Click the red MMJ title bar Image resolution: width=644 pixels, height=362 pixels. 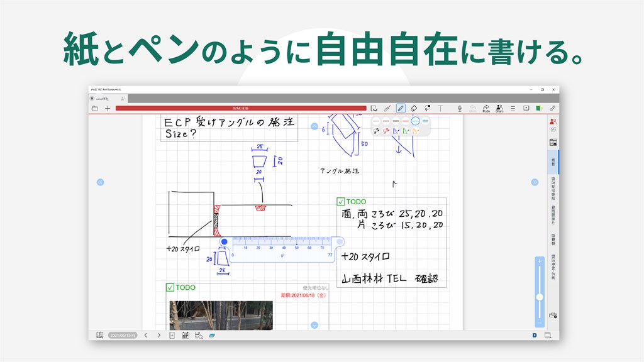pyautogui.click(x=241, y=108)
